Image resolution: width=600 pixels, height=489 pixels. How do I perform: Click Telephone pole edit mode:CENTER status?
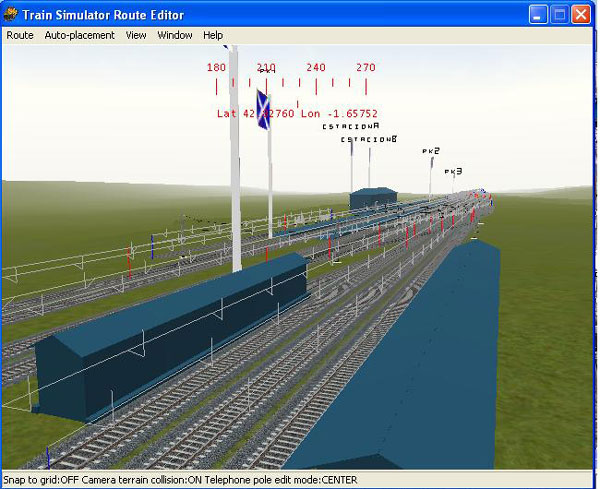[281, 480]
